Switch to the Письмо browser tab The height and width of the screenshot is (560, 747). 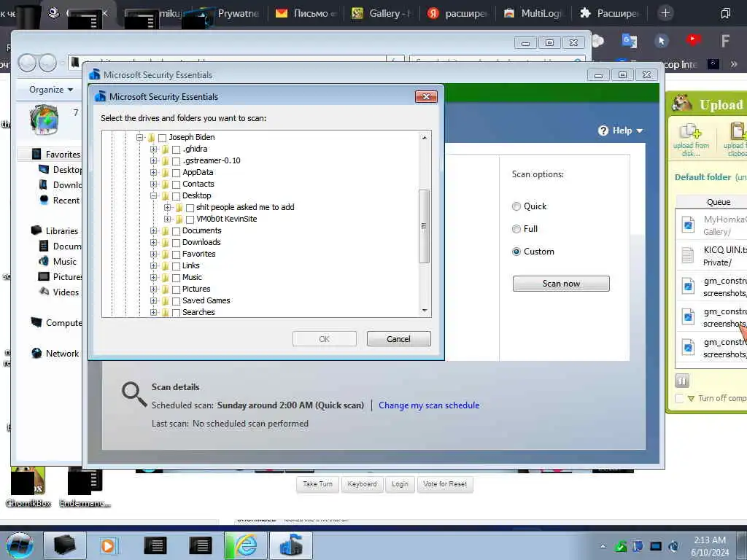(306, 13)
